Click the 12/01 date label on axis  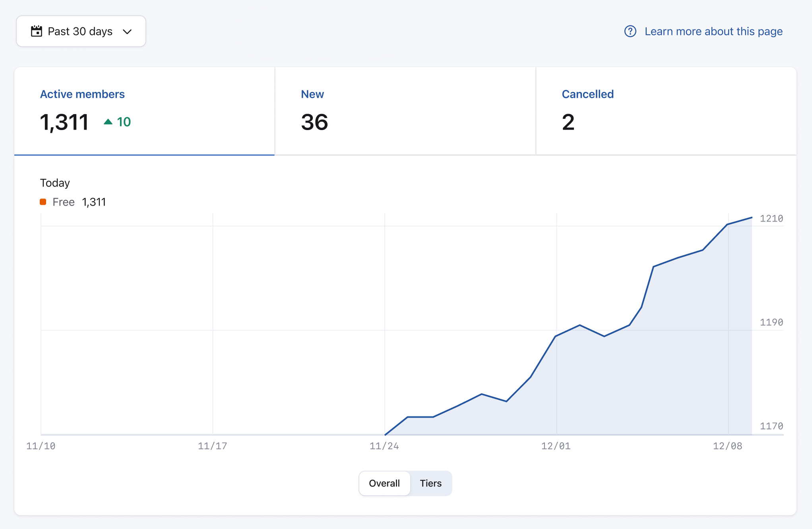[x=556, y=446]
